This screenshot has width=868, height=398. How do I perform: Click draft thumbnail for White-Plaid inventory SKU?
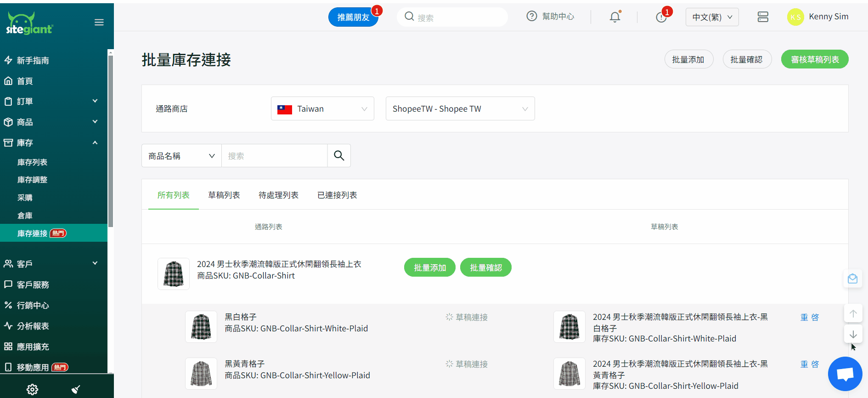click(569, 327)
